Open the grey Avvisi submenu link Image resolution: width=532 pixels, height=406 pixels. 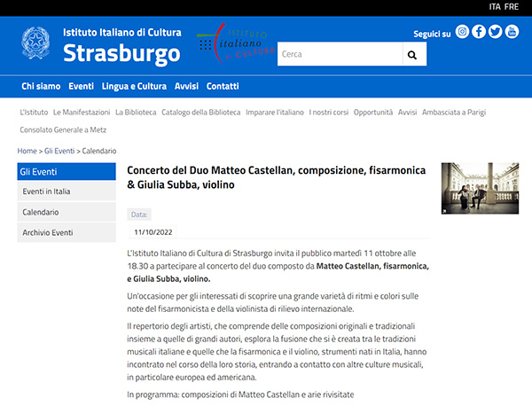click(x=408, y=113)
